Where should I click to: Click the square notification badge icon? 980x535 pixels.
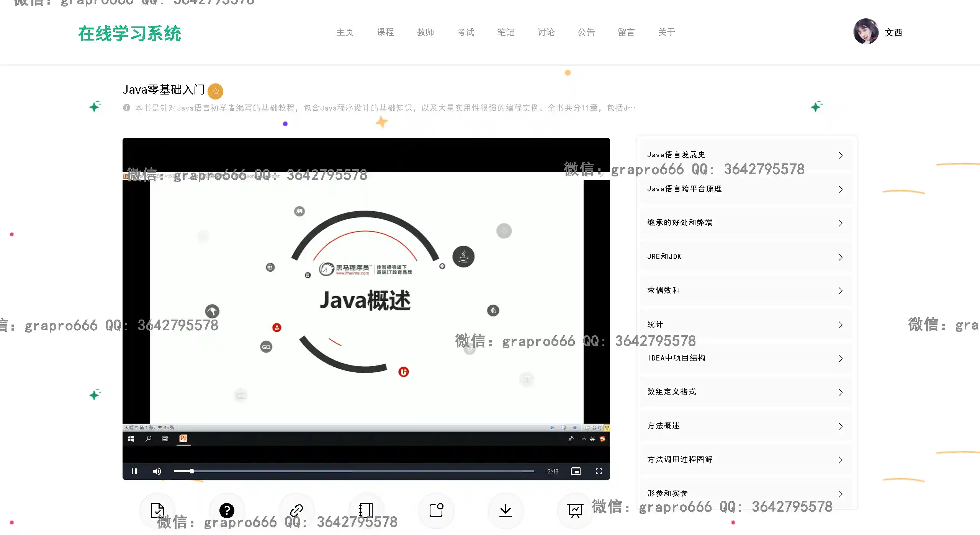tap(436, 510)
